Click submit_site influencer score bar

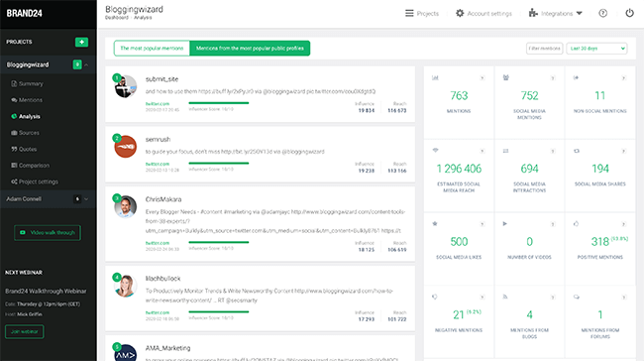click(x=219, y=103)
